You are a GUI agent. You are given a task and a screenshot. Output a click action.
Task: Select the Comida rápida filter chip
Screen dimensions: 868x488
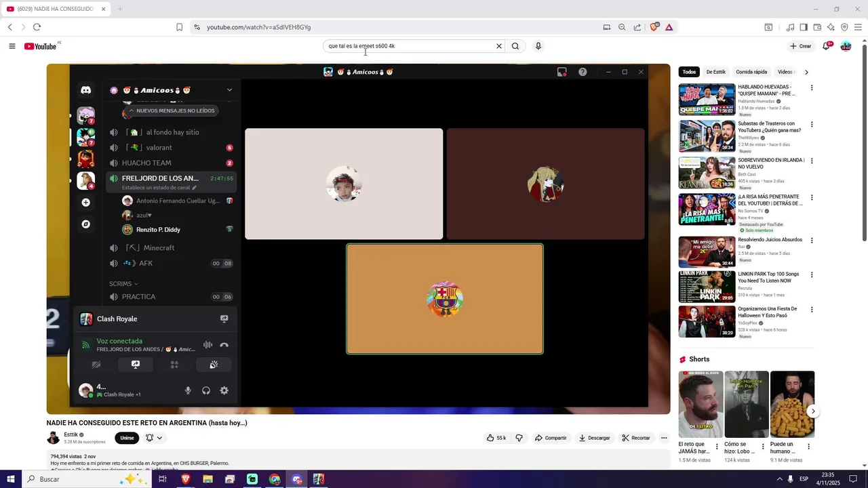tap(751, 72)
